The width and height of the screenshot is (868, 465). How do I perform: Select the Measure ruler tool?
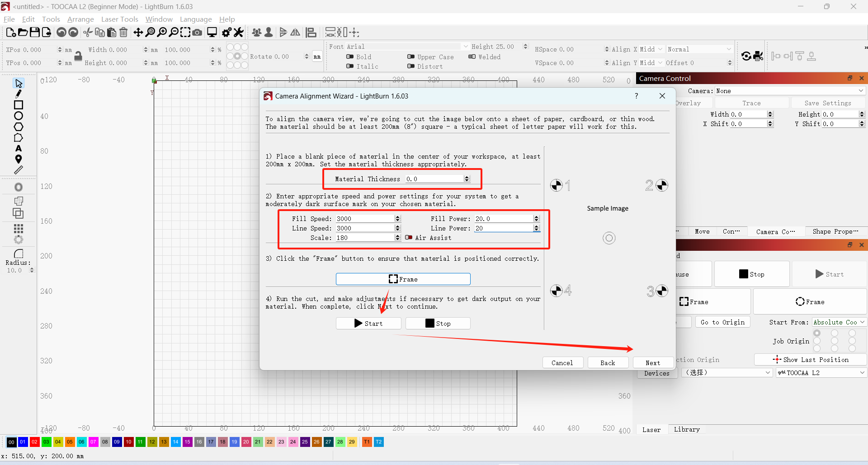[x=19, y=170]
